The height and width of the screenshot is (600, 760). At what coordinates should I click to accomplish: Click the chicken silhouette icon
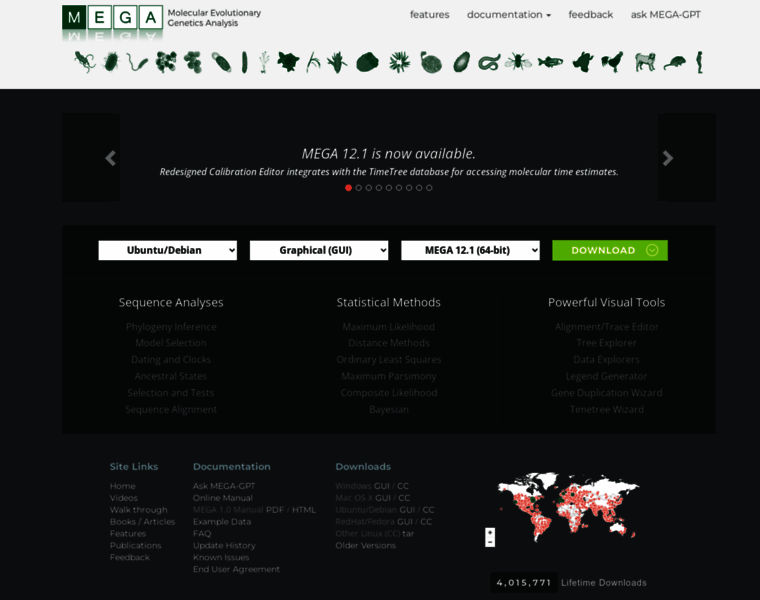pos(612,62)
